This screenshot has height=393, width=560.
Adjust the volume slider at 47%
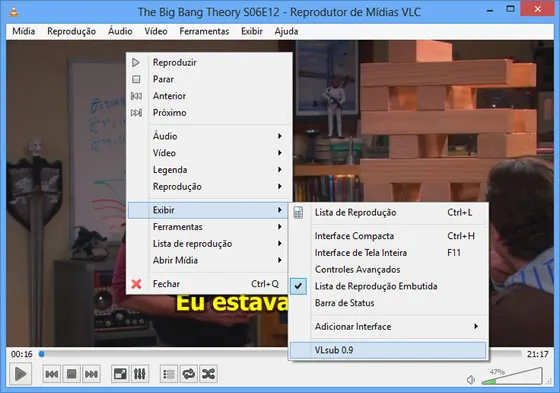pyautogui.click(x=512, y=376)
